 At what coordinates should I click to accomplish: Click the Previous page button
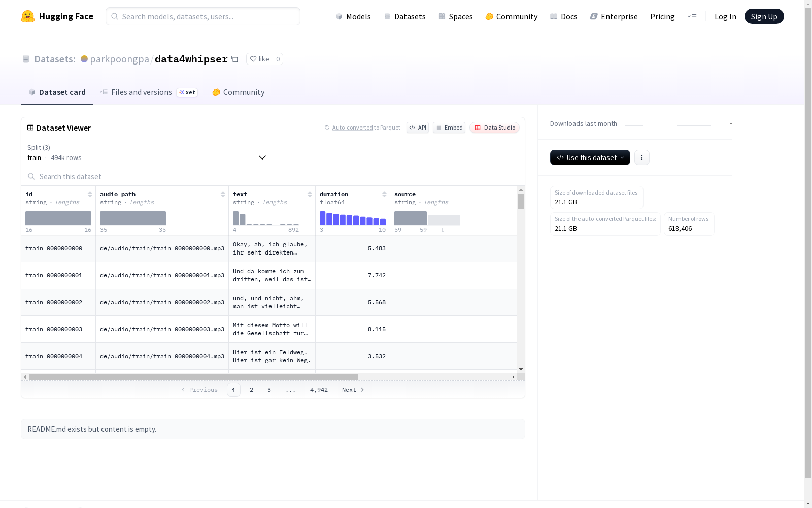pos(199,390)
